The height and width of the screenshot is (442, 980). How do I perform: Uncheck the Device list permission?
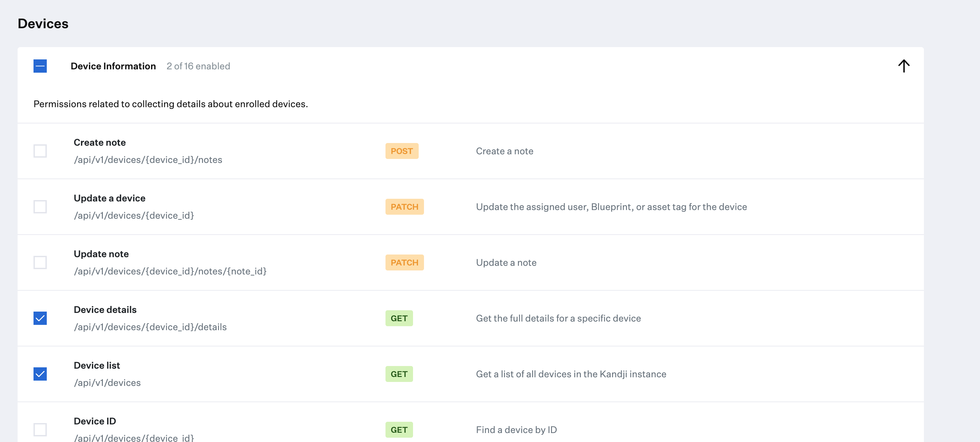[x=40, y=374]
